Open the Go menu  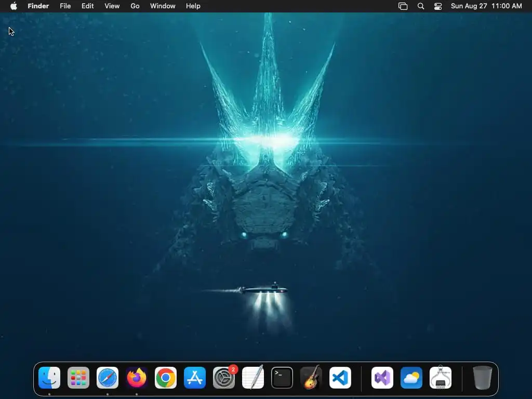click(x=135, y=6)
